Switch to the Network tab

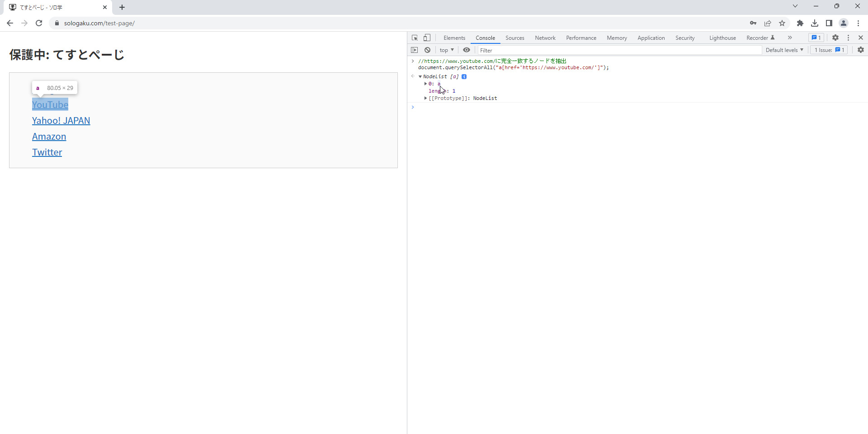point(545,38)
